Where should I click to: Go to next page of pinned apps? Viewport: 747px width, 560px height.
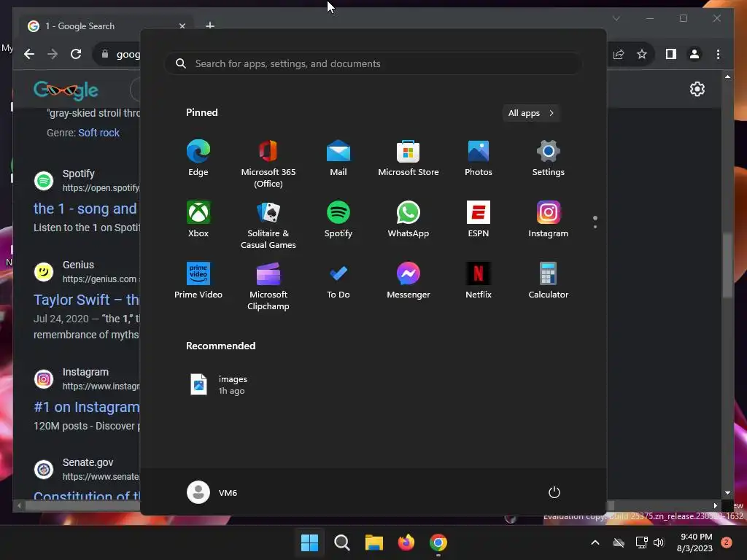click(595, 227)
